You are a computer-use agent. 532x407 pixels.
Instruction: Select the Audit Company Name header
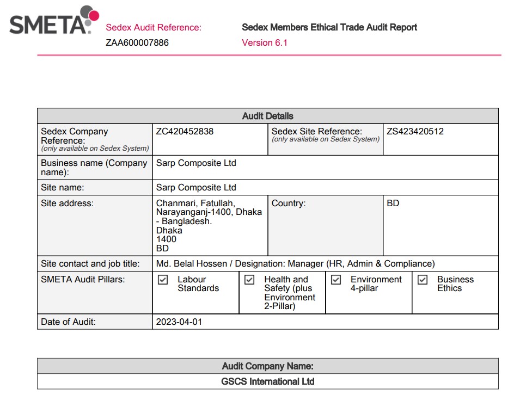point(267,366)
